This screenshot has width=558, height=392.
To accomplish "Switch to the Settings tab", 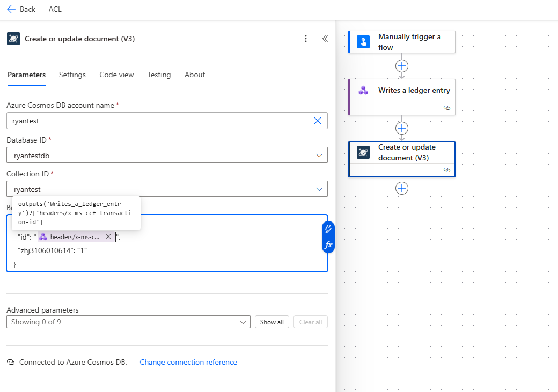I will [72, 75].
